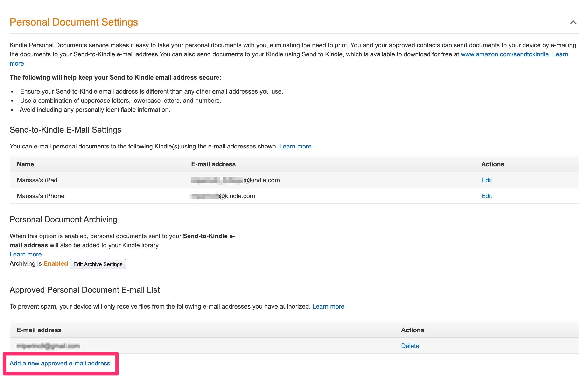Open the Edit Archive Settings dialog
The image size is (588, 377).
98,264
